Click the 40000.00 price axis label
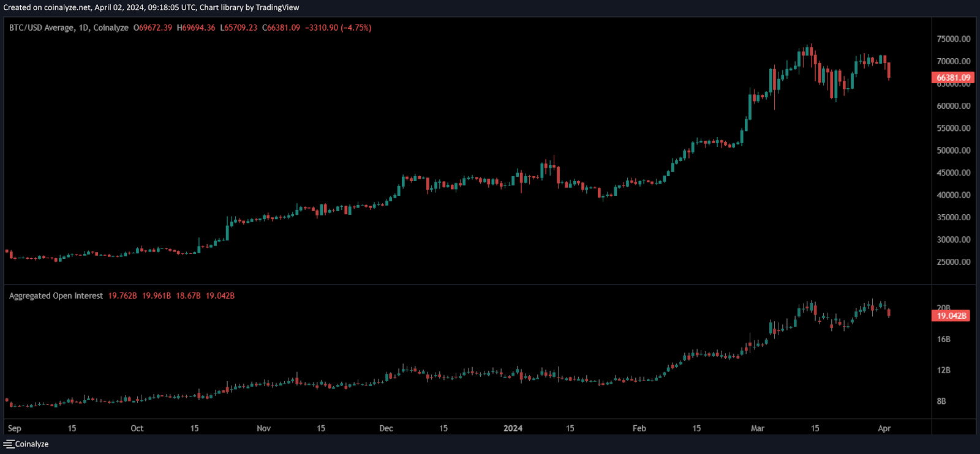 point(954,195)
